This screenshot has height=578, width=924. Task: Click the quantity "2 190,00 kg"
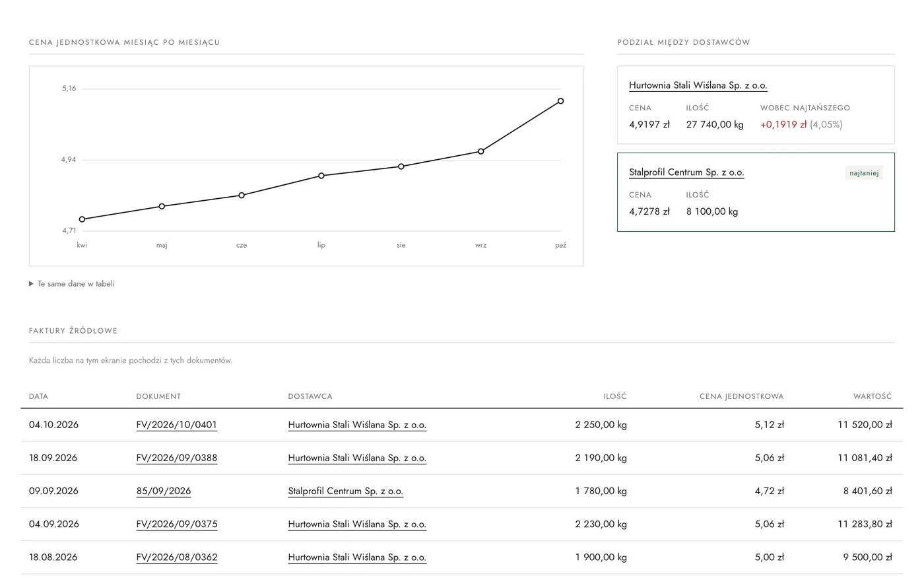click(601, 458)
